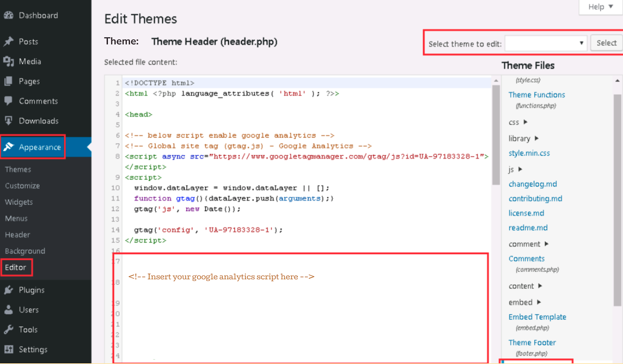Click the Theme Files list scroll-up arrow

617,81
